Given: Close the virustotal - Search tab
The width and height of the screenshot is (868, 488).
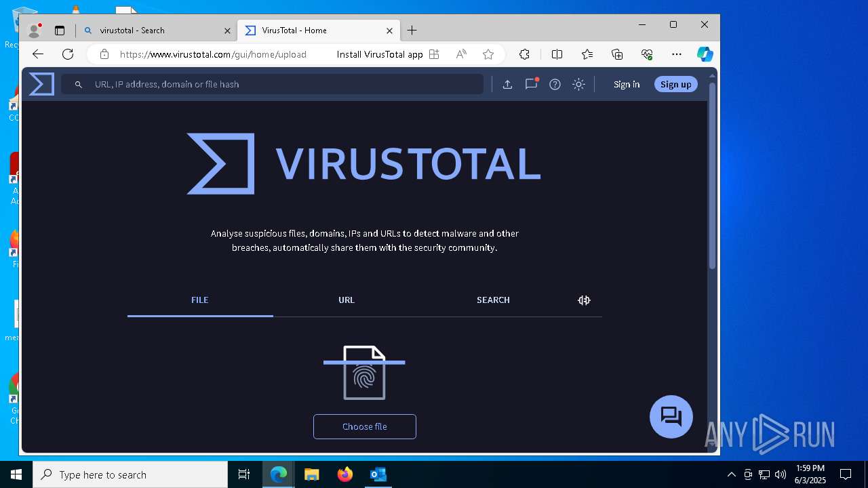Looking at the screenshot, I should 227,30.
